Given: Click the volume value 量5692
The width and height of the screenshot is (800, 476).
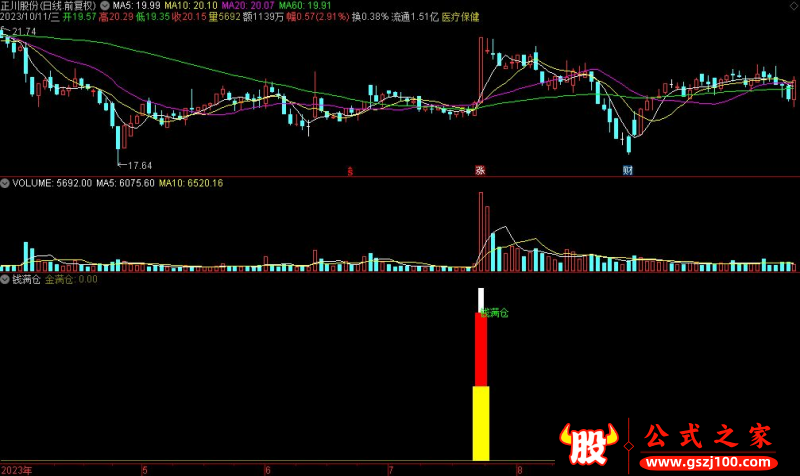Looking at the screenshot, I should [x=224, y=17].
